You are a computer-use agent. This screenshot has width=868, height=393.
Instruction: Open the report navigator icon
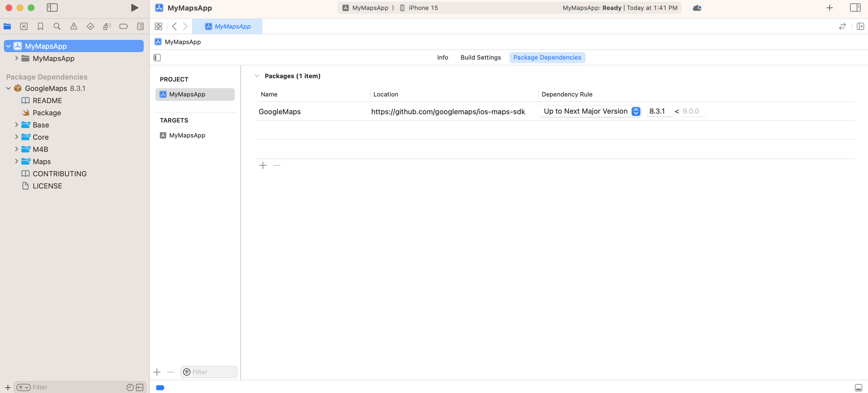pyautogui.click(x=140, y=26)
